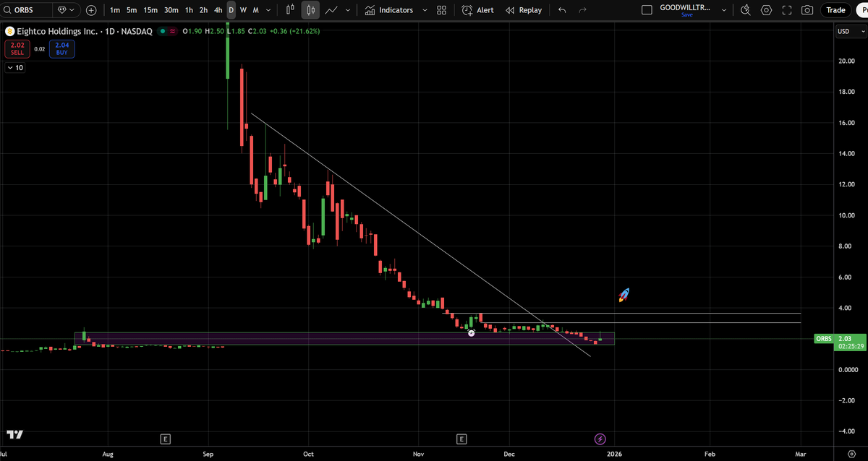Screen dimensions: 868x461
Task: Open the indicator templates grid icon
Action: click(x=441, y=10)
